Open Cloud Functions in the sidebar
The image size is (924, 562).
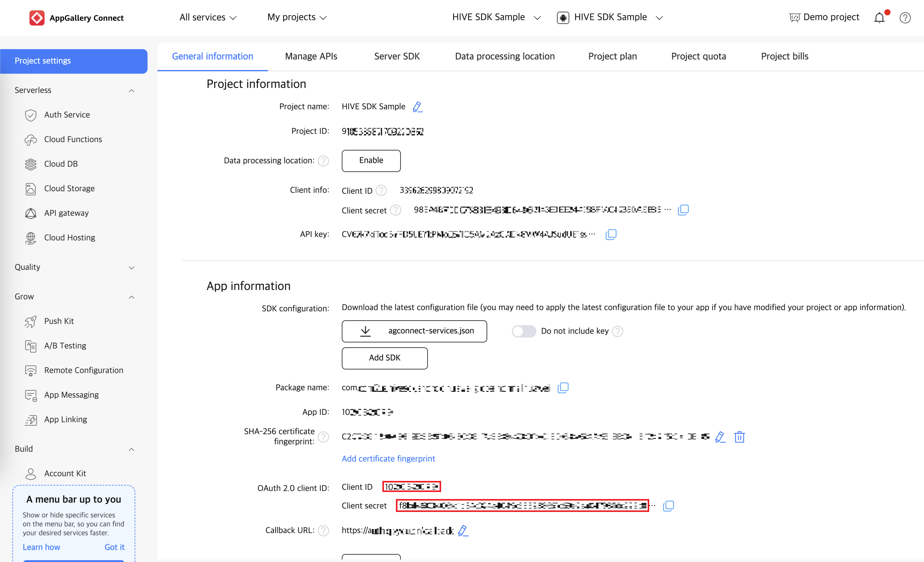(x=73, y=139)
